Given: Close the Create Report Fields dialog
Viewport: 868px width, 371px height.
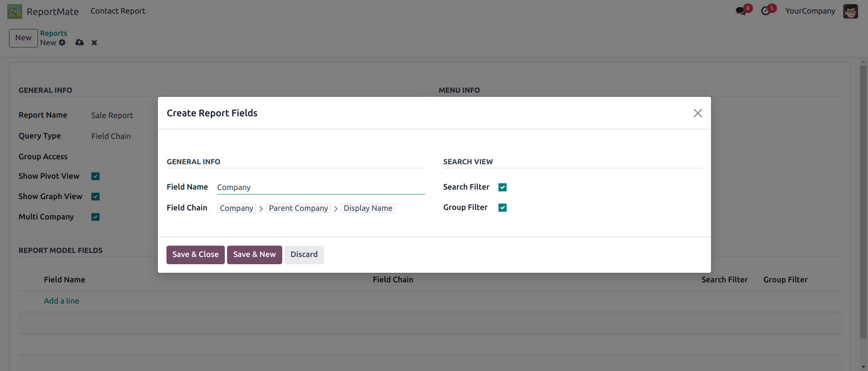Looking at the screenshot, I should (697, 113).
